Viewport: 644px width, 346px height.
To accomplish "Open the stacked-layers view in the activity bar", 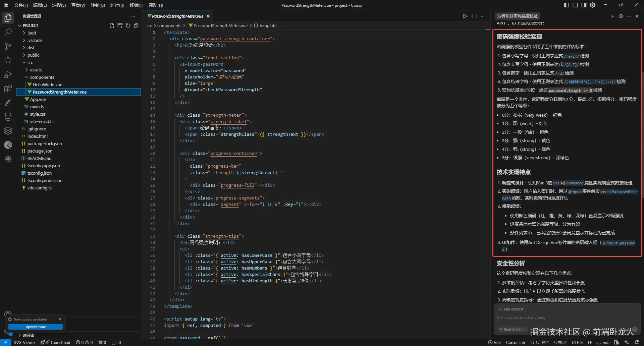I will point(8,131).
